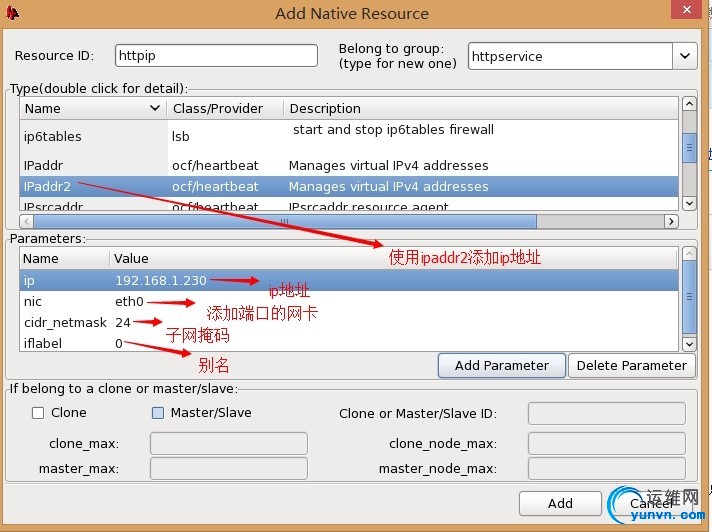Edit the Resource ID field
The height and width of the screenshot is (532, 712).
(x=216, y=56)
